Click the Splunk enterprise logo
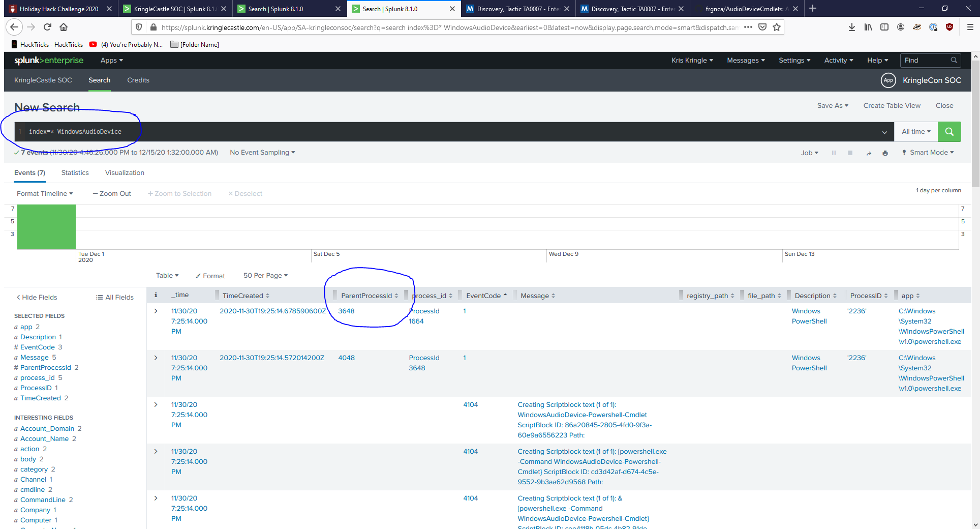 pyautogui.click(x=49, y=61)
